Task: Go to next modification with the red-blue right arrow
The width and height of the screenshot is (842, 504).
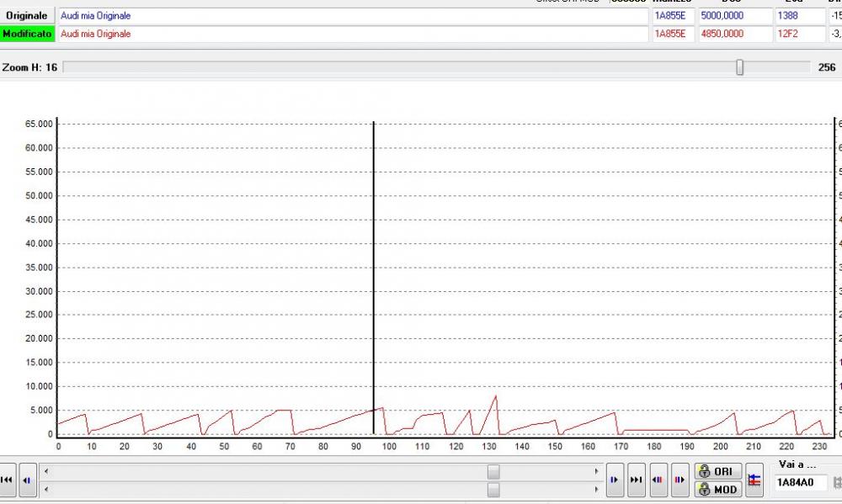Action: click(x=678, y=480)
